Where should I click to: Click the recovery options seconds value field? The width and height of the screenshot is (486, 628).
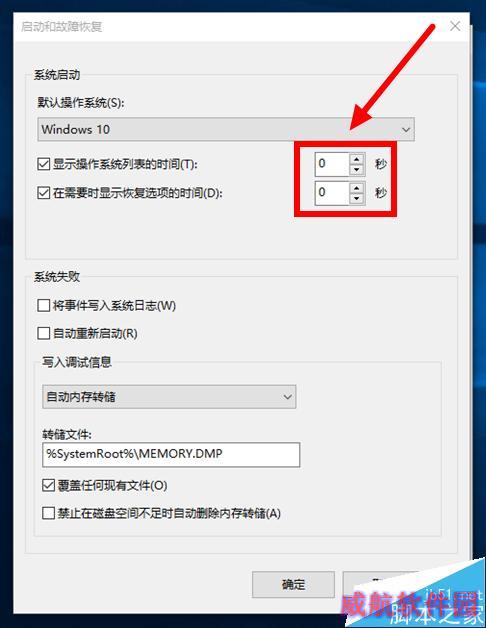point(332,193)
